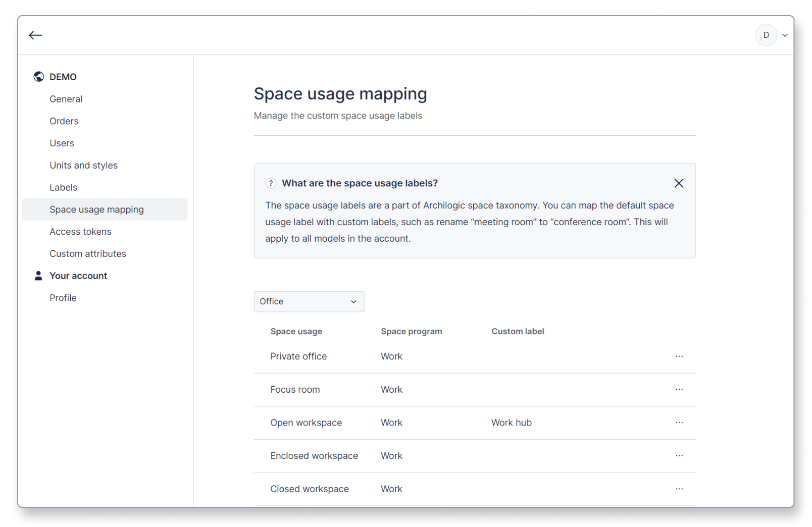
Task: Collapse the Office selector via its chevron
Action: click(353, 301)
